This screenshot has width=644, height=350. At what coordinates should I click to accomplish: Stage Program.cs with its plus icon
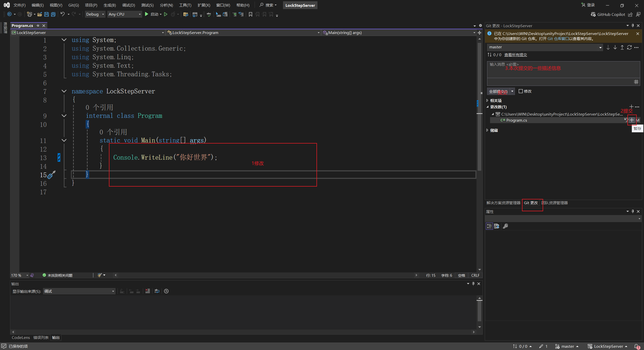(632, 120)
